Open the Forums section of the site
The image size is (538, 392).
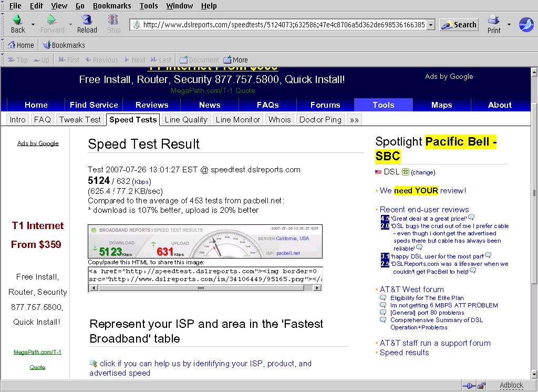pyautogui.click(x=325, y=105)
